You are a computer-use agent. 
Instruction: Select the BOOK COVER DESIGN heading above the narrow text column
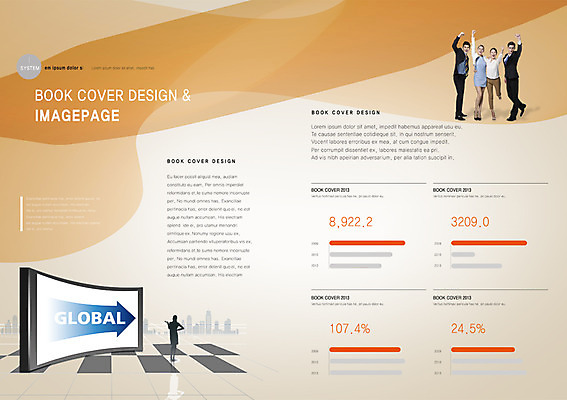click(x=201, y=161)
